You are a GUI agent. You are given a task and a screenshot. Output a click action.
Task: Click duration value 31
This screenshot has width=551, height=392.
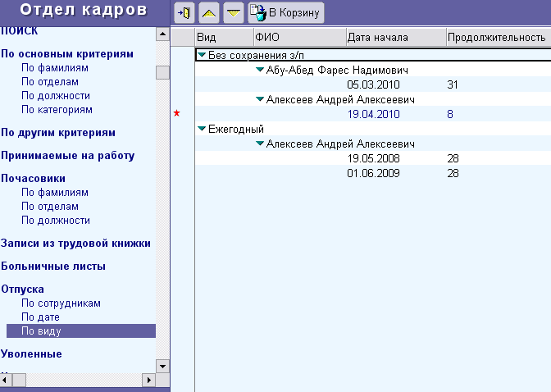pos(453,84)
